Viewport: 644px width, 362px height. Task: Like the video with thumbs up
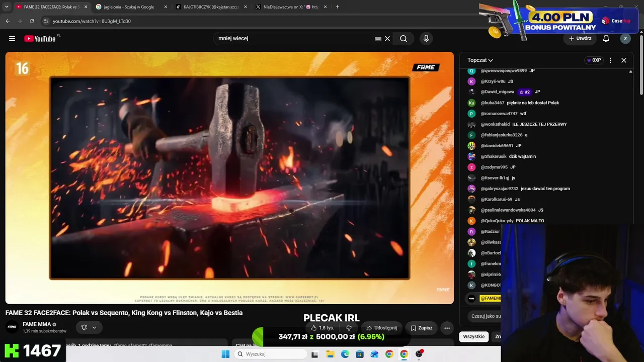click(323, 328)
